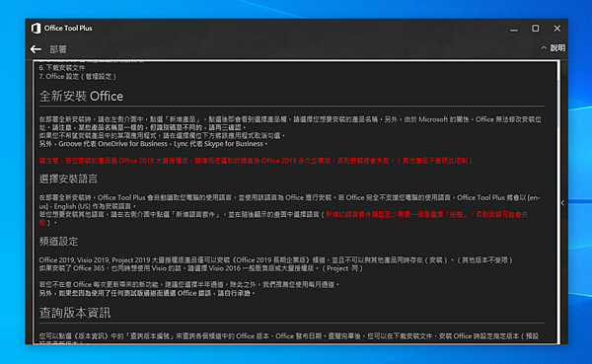Expand the side panel with the right-edge arrow
The image size is (592, 364).
click(562, 203)
